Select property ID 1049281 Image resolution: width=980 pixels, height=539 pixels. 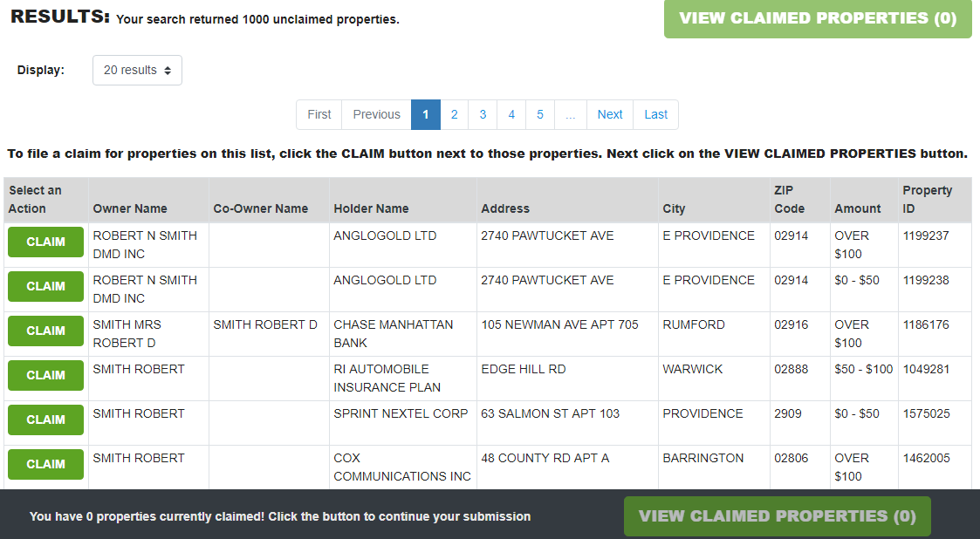click(x=926, y=369)
